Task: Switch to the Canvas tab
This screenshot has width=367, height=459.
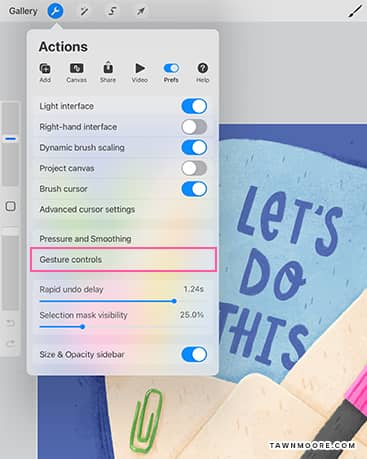Action: click(76, 72)
